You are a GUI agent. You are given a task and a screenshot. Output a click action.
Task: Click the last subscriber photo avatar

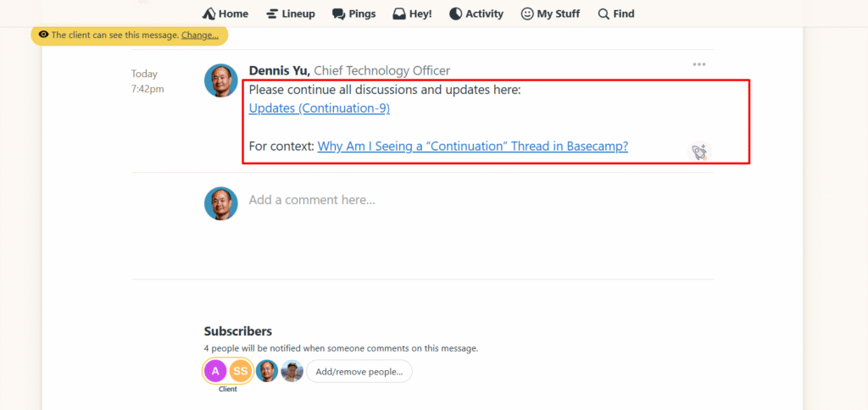(292, 371)
